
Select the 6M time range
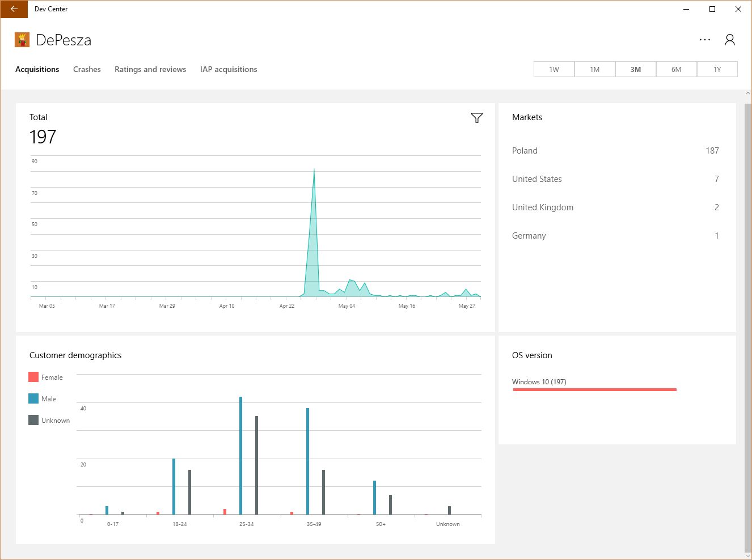point(677,69)
